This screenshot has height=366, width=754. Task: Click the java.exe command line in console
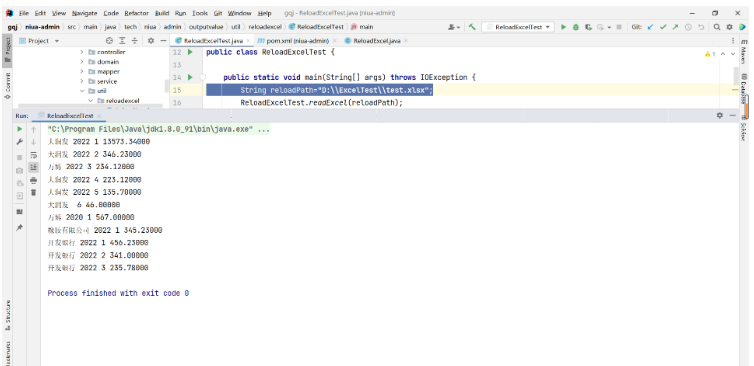click(159, 129)
